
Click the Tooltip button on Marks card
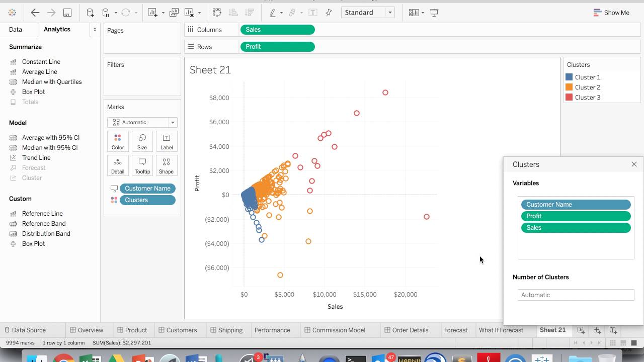click(142, 166)
